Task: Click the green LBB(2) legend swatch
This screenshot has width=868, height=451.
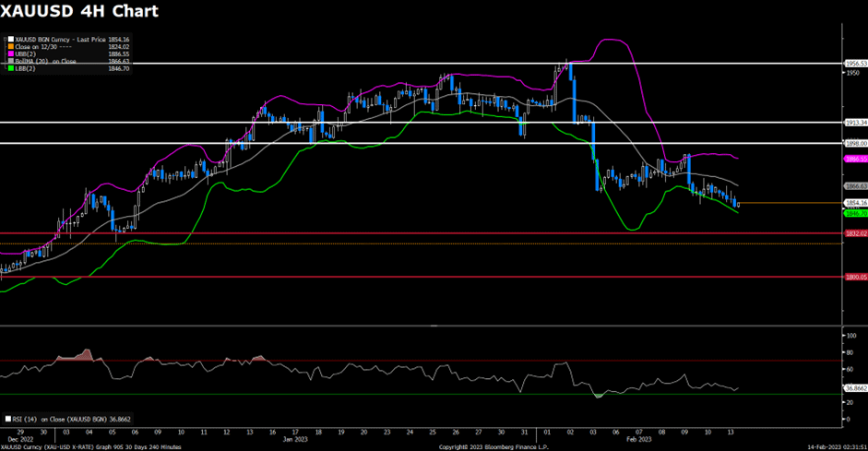Action: click(8, 69)
